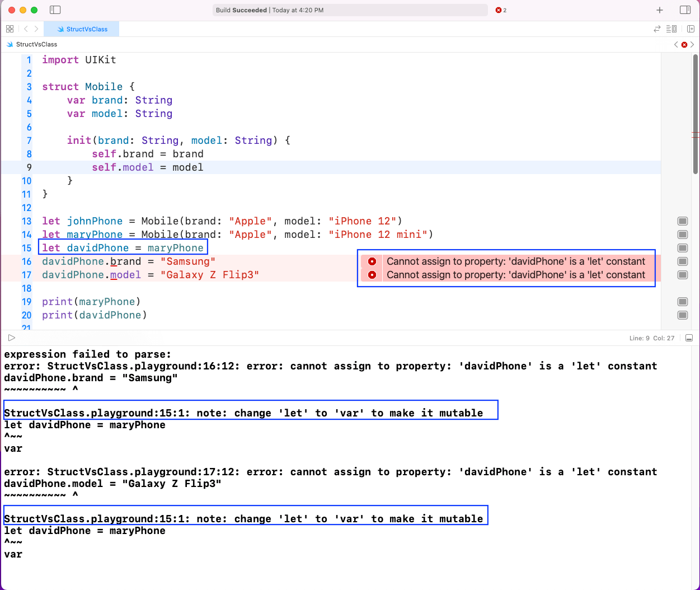Toggle the left navigator sidebar
700x590 pixels.
tap(55, 10)
